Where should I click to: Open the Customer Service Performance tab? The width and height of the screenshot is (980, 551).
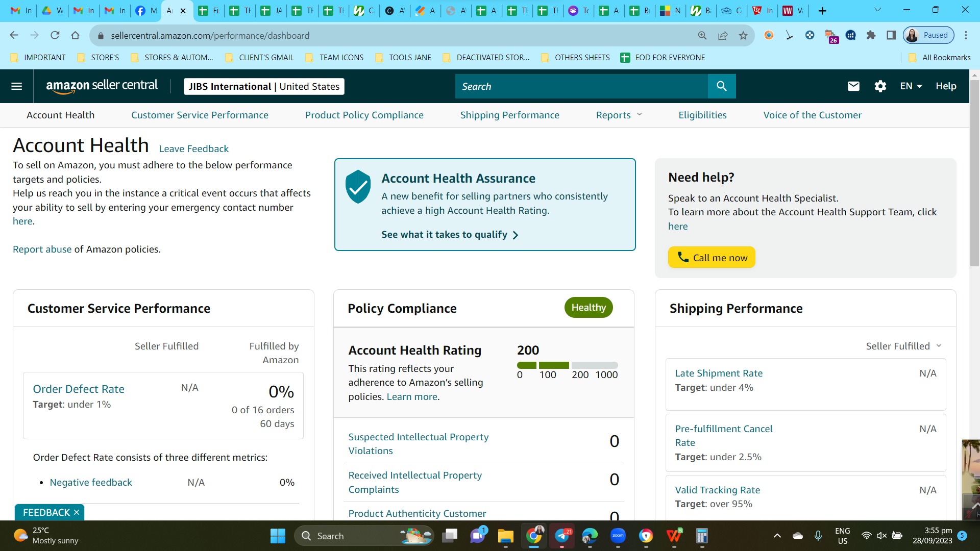click(200, 115)
